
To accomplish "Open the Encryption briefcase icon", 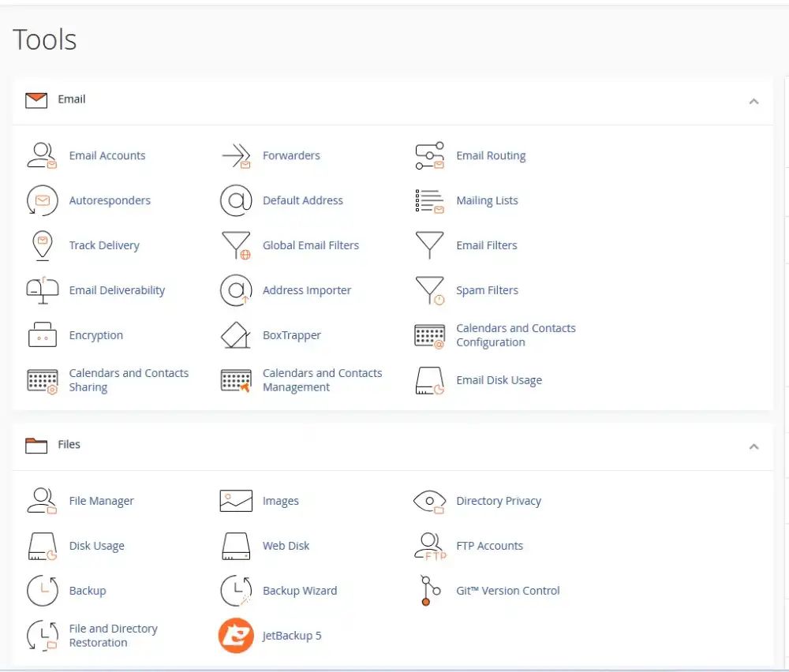I will click(x=42, y=334).
